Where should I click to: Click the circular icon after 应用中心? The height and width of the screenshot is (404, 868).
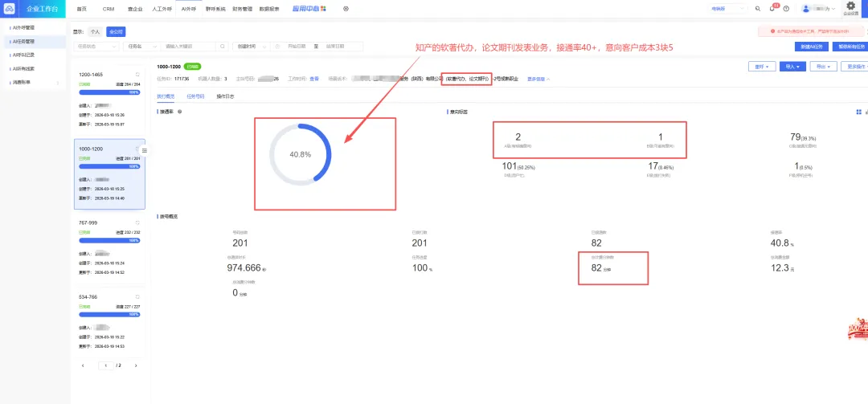point(346,9)
